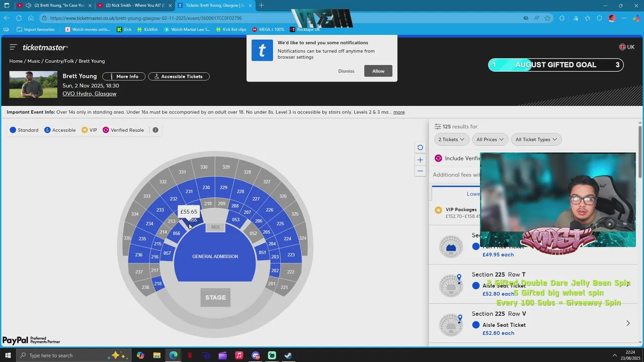Viewport: 644px width, 362px height.
Task: Select section 233 on the seat map
Action: point(160,210)
